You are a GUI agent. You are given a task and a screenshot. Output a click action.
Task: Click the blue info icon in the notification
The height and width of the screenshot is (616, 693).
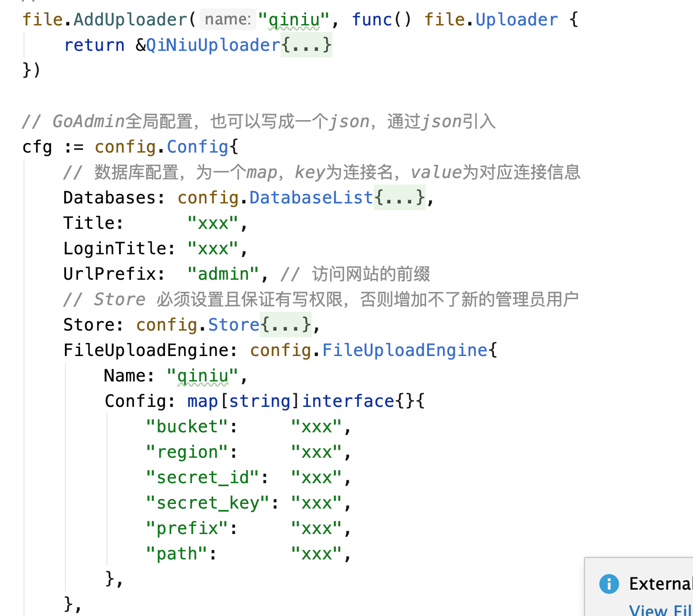point(609,584)
